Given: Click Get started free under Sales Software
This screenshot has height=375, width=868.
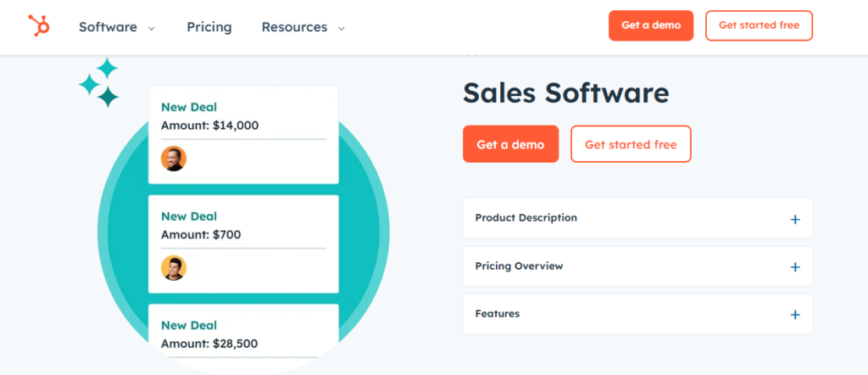Looking at the screenshot, I should click(x=631, y=144).
